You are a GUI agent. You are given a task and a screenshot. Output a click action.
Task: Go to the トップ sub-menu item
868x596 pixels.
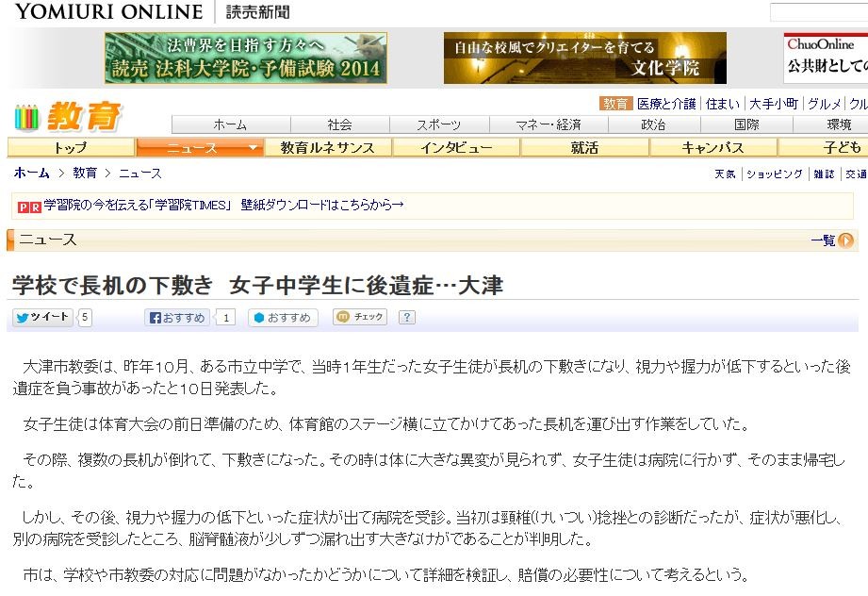coord(71,147)
